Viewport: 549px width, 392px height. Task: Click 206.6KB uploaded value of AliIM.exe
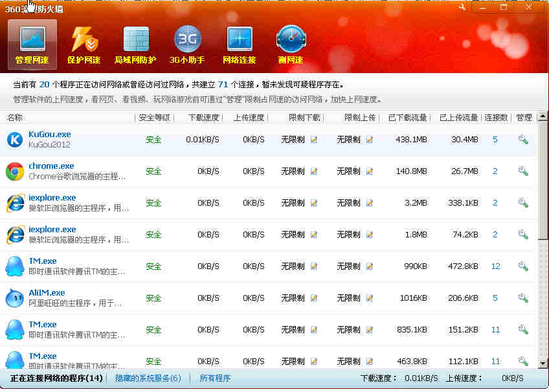(x=464, y=298)
